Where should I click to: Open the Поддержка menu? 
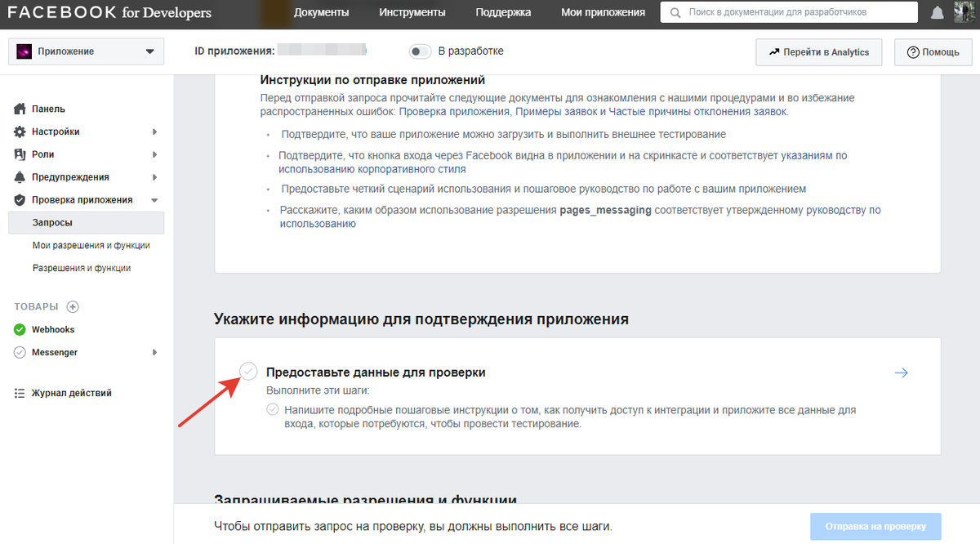pyautogui.click(x=503, y=12)
